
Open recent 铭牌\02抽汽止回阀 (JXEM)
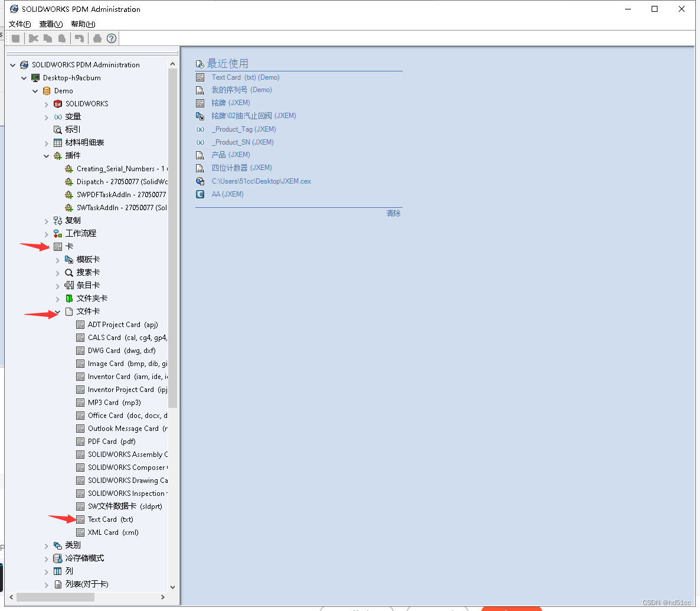(x=254, y=116)
